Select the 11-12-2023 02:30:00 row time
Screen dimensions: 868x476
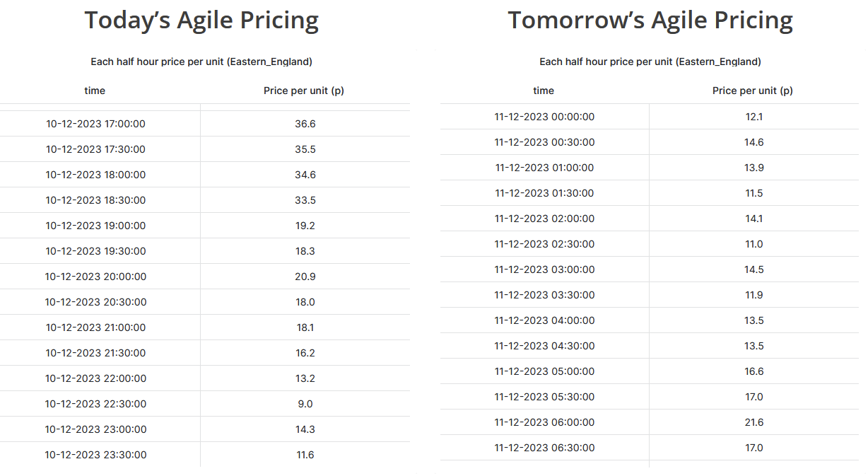544,244
